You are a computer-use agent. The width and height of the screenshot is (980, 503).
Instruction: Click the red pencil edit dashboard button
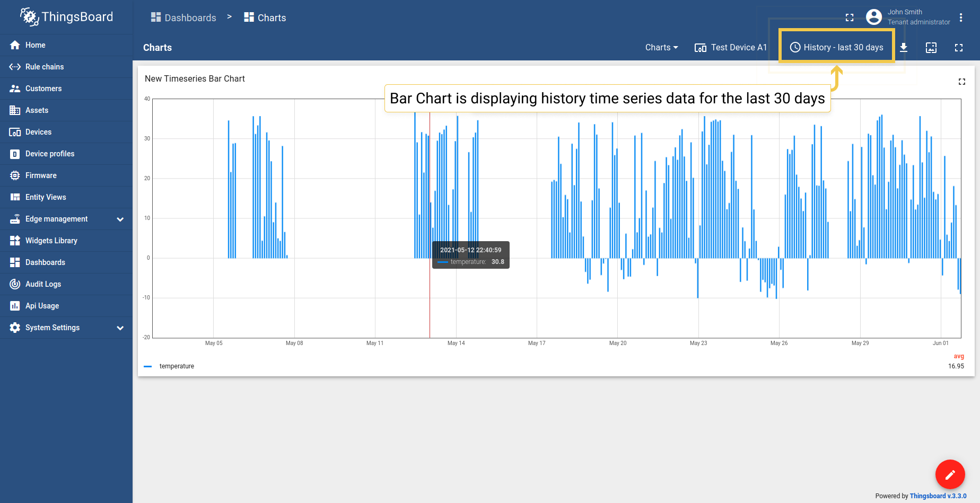950,474
